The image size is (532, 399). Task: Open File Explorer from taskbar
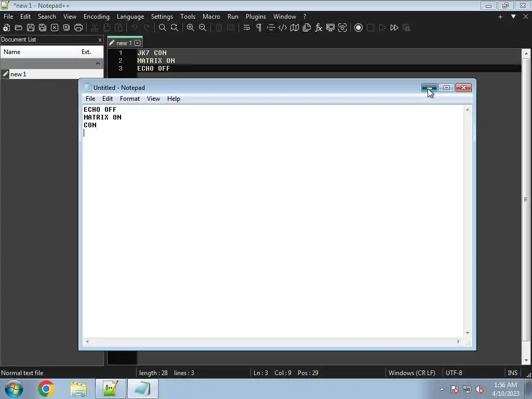78,389
